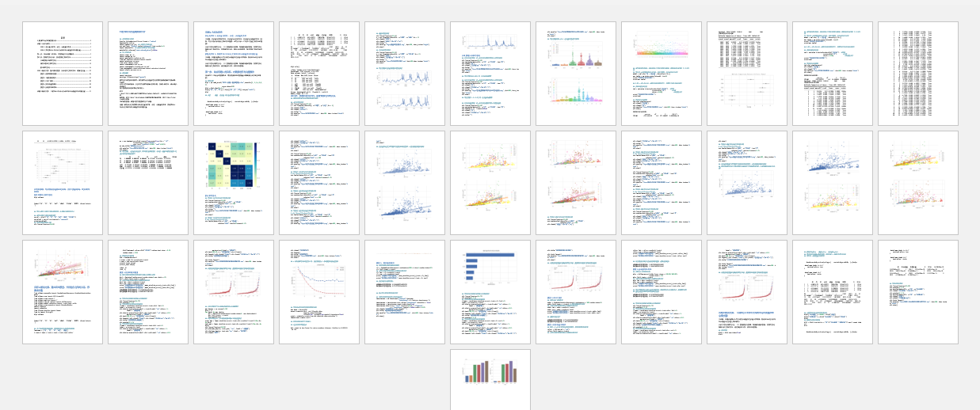Select page with decreasing red and blue curves

point(318,292)
